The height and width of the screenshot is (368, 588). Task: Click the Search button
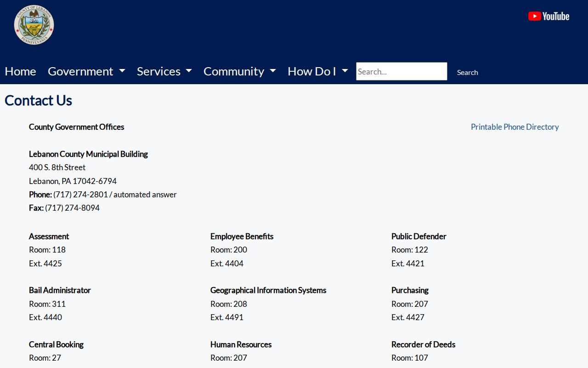tap(467, 72)
